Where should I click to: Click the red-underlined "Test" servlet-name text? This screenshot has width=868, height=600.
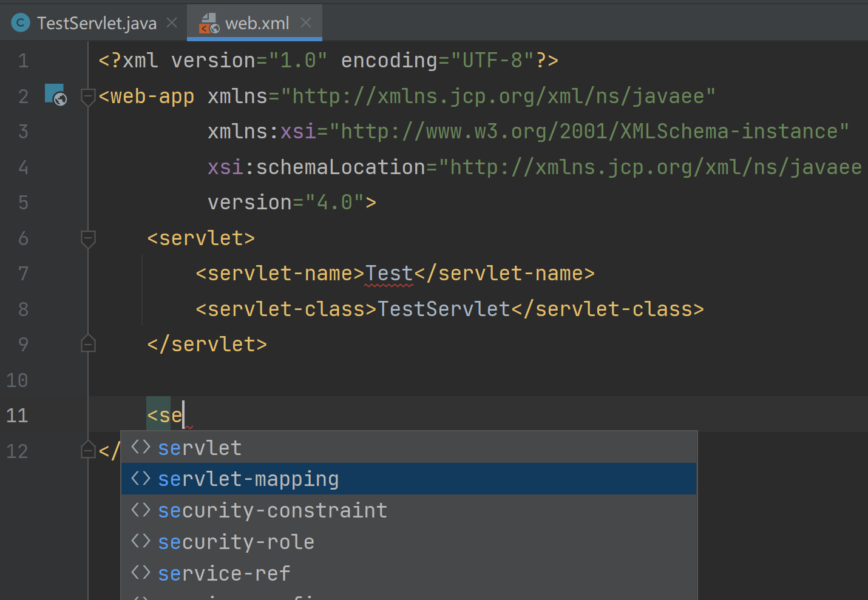coord(388,273)
